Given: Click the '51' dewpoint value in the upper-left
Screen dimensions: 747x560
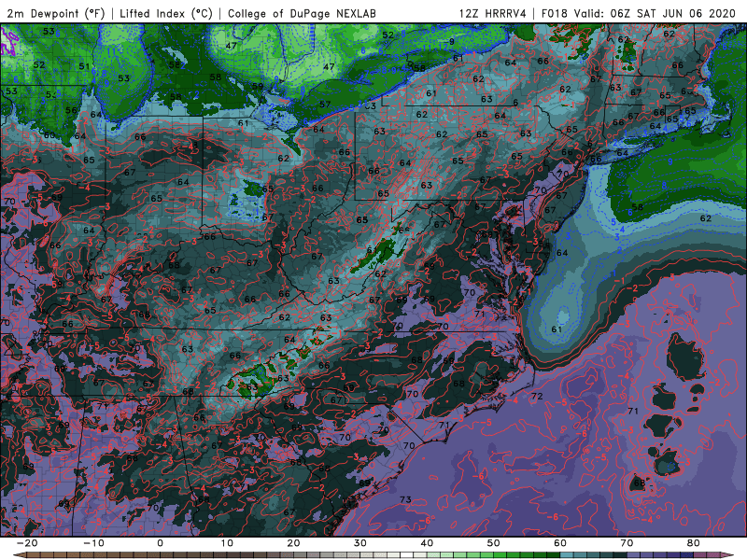Looking at the screenshot, I should coord(84,66).
